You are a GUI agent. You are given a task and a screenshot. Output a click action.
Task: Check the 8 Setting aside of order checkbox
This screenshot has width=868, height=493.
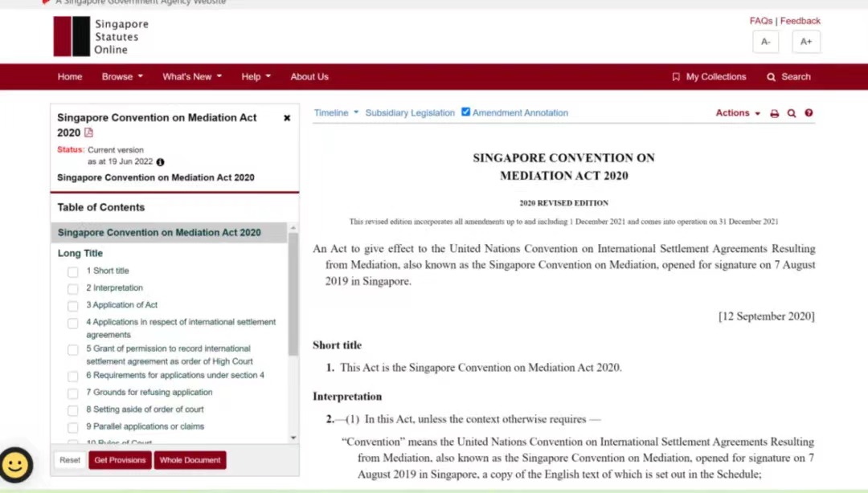(x=72, y=410)
